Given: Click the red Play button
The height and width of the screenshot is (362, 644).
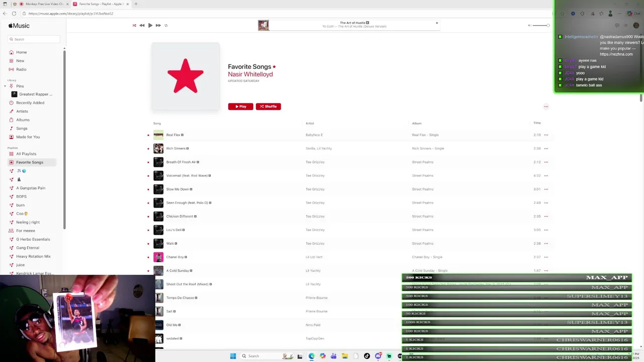Looking at the screenshot, I should point(240,107).
